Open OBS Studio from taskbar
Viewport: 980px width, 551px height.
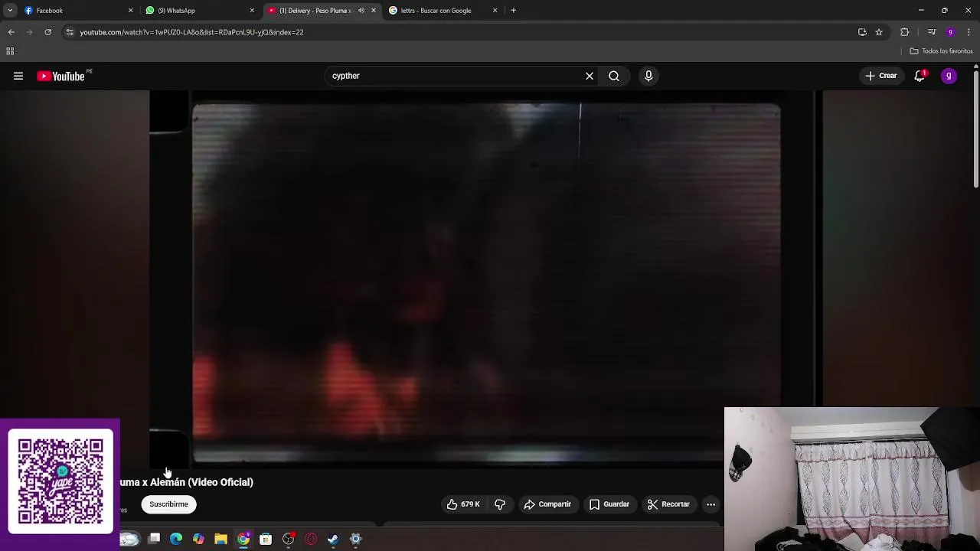coord(288,539)
